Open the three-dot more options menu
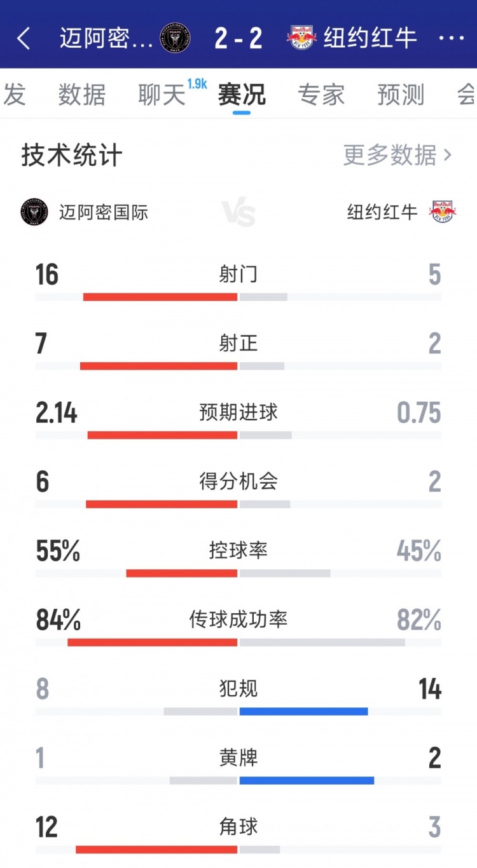Image resolution: width=477 pixels, height=868 pixels. [x=452, y=39]
